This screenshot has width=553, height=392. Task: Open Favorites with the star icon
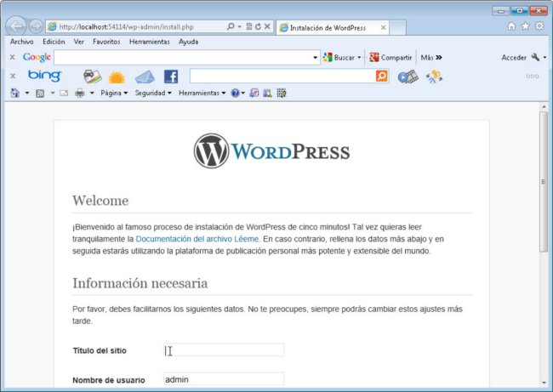coord(526,26)
